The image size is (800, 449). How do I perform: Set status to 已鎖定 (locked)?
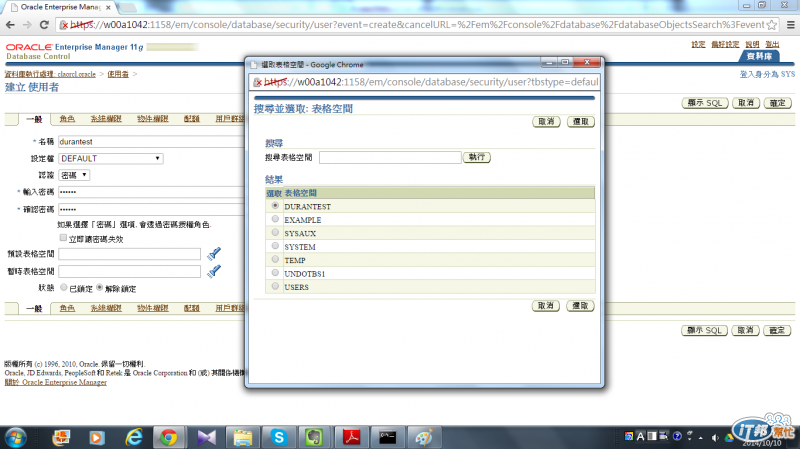coord(64,287)
